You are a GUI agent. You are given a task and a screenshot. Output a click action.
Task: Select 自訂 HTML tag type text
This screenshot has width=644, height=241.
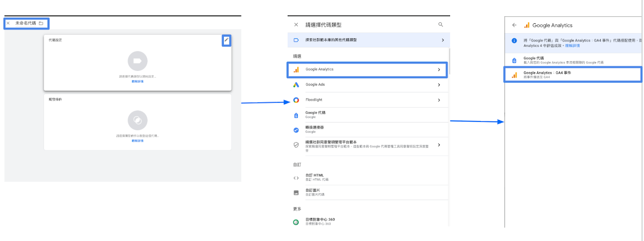pos(314,175)
